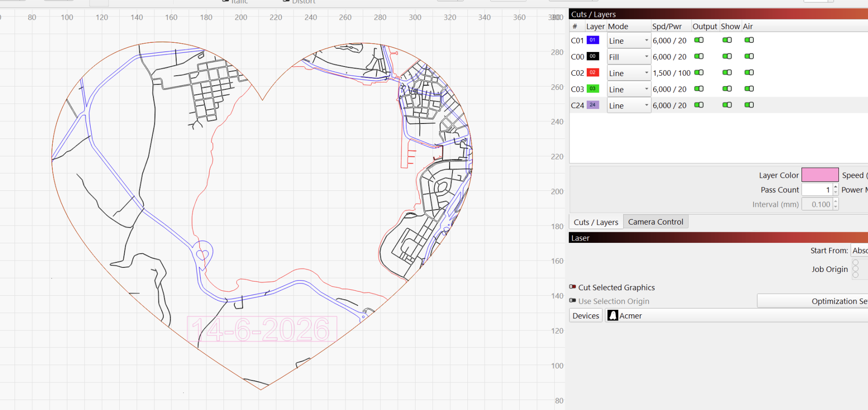Click the 1,500 / 100 speed-power value
The height and width of the screenshot is (410, 868).
tap(671, 73)
